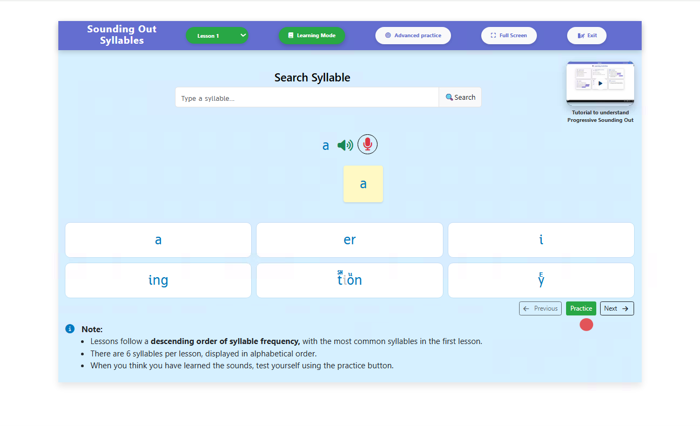
Task: Choose the 'er' syllable card
Action: pyautogui.click(x=350, y=240)
